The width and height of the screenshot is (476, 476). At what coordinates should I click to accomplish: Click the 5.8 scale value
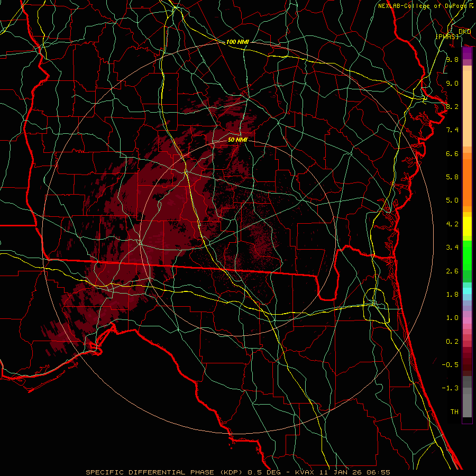point(452,177)
